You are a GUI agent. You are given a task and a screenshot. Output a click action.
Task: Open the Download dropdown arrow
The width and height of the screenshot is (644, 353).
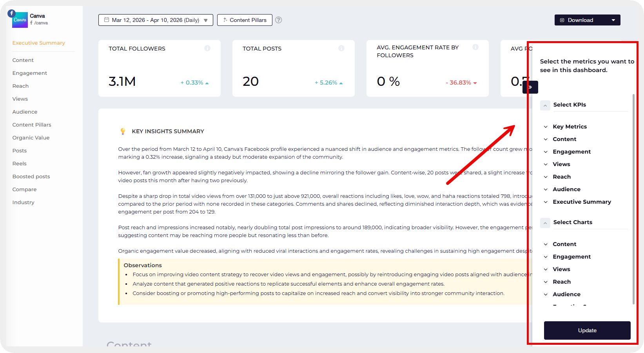tap(613, 20)
